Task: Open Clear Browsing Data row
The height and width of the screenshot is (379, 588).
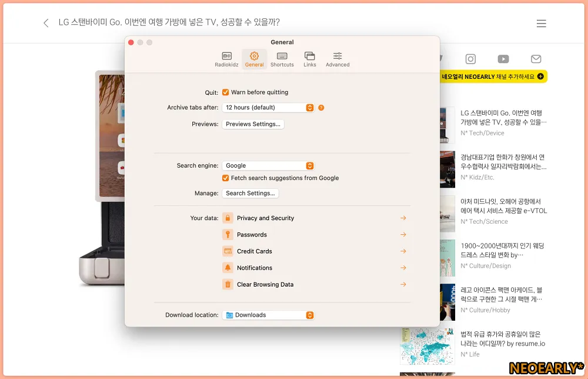Action: click(314, 284)
